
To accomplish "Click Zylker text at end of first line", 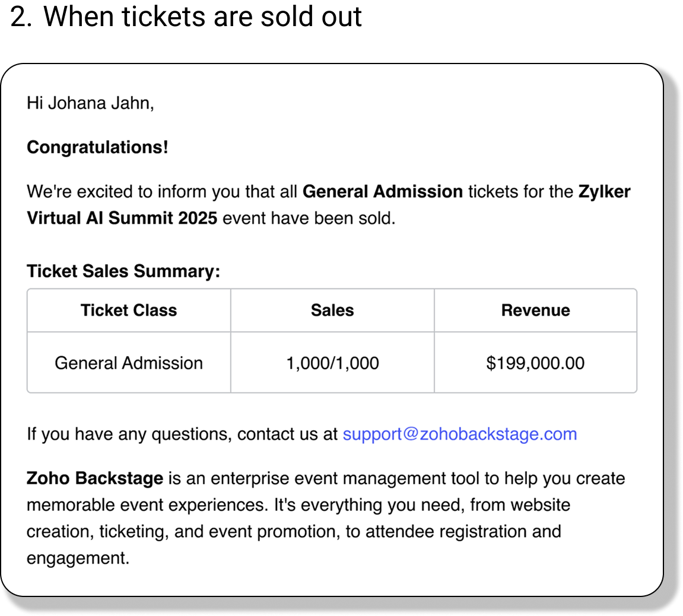I will point(604,192).
